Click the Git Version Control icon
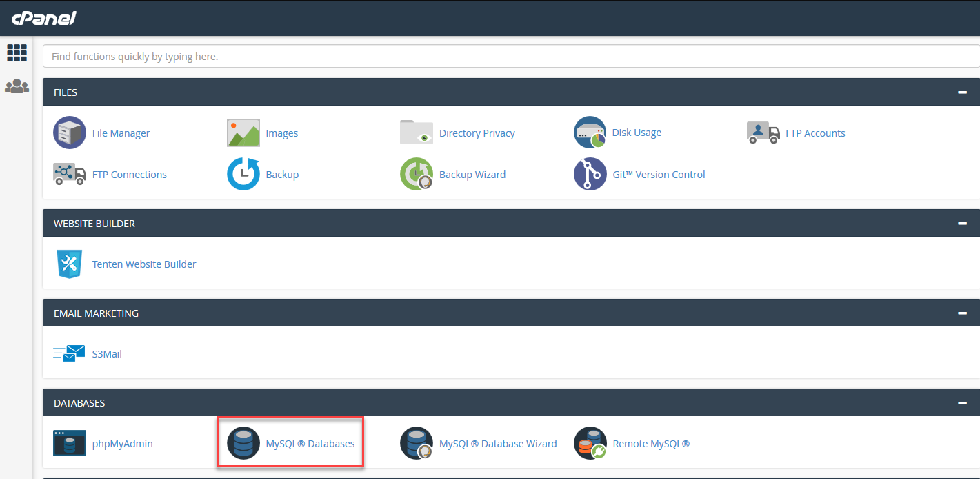 pyautogui.click(x=590, y=174)
